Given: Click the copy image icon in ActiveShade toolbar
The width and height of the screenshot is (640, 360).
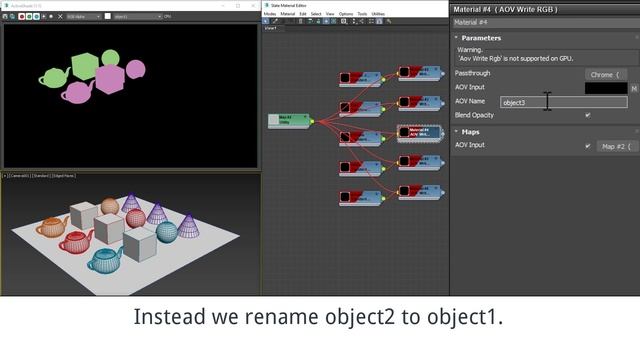Looking at the screenshot, I should tap(12, 16).
